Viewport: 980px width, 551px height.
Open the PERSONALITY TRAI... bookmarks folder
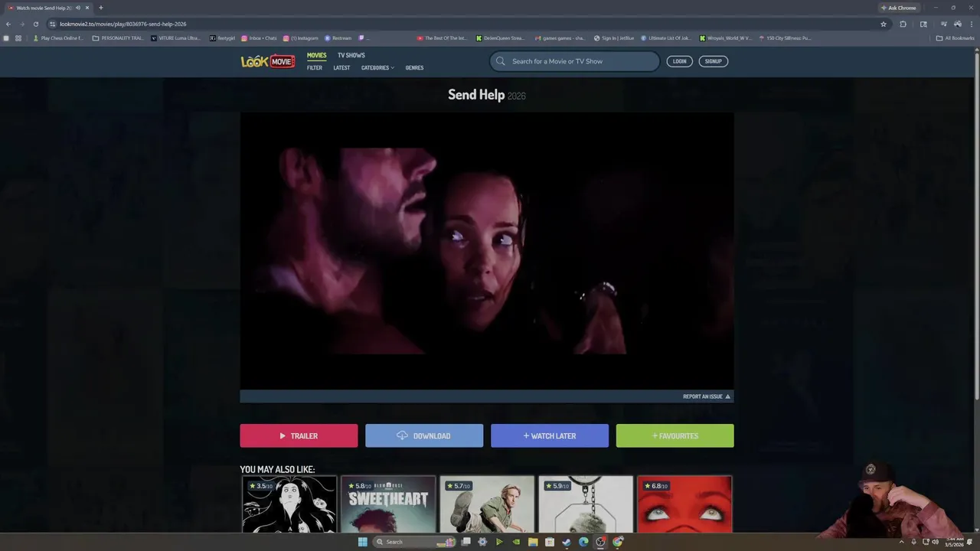118,37
